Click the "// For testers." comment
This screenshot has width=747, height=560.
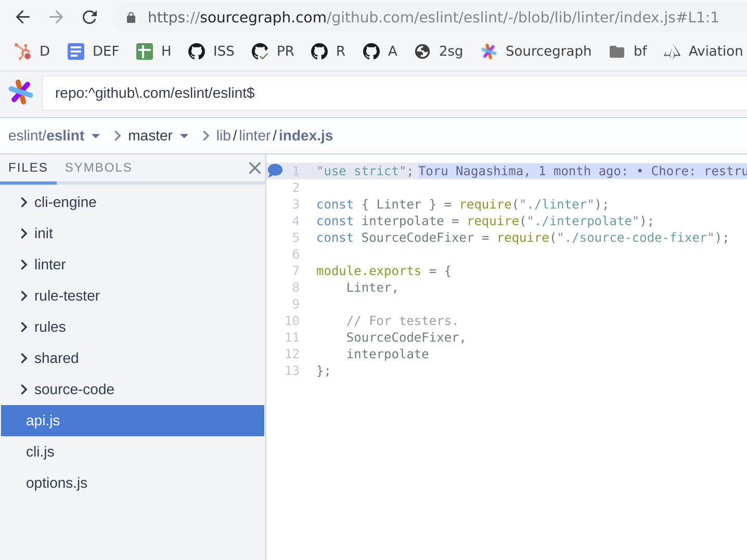402,321
